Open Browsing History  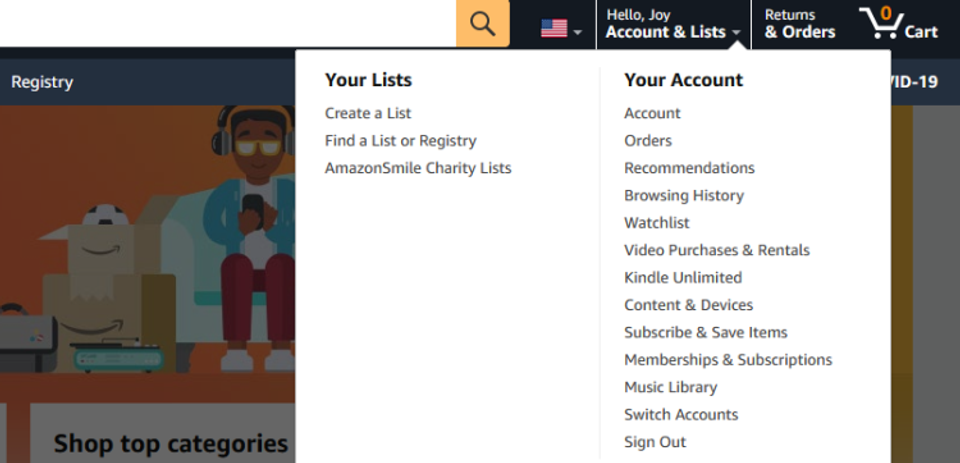pyautogui.click(x=684, y=195)
